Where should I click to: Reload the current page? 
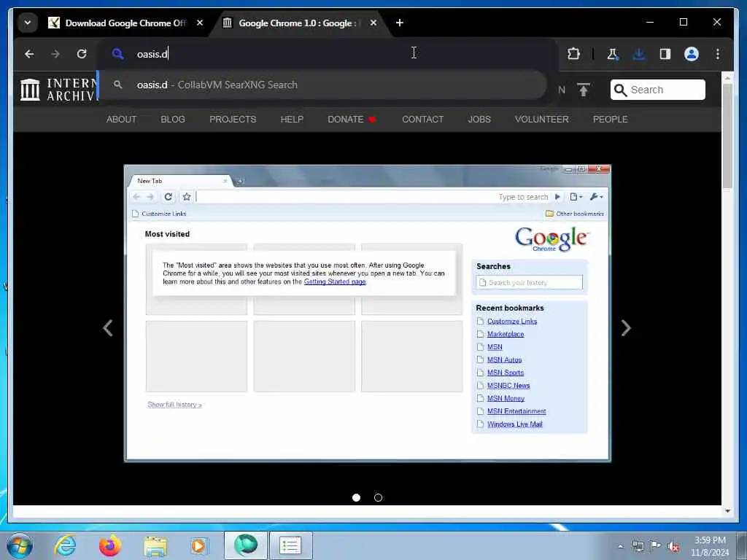pyautogui.click(x=82, y=54)
